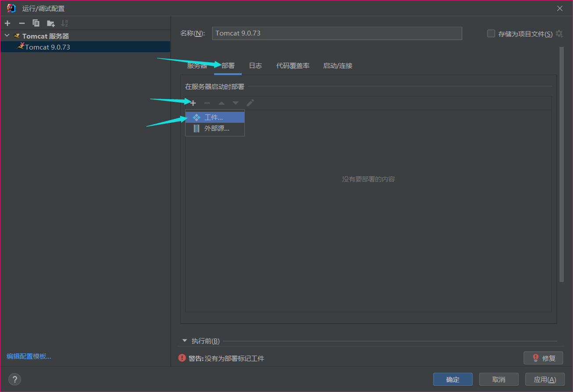Move the deployment item down

pyautogui.click(x=236, y=103)
